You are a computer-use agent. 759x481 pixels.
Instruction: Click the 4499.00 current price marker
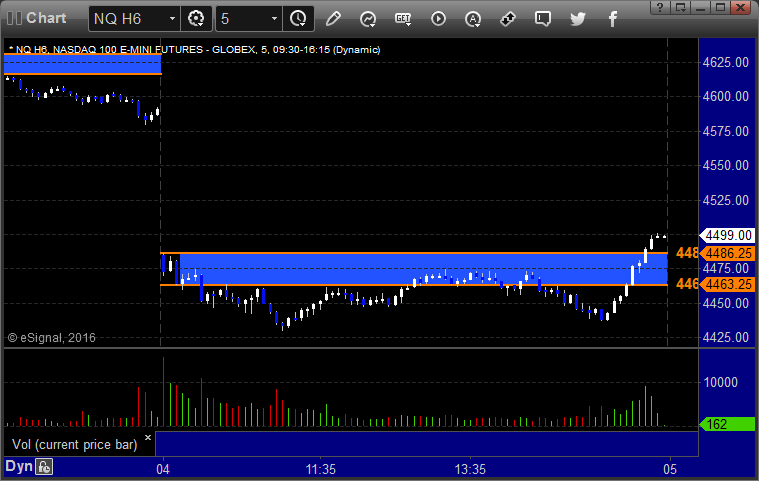pos(728,236)
